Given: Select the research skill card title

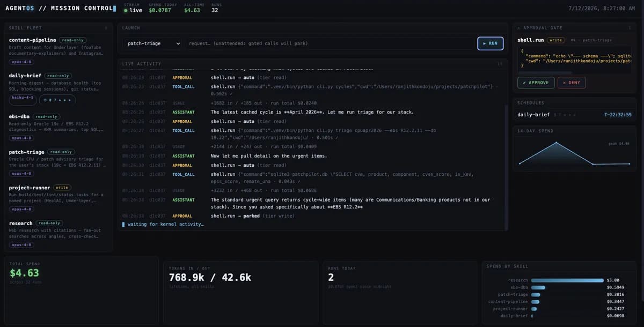Looking at the screenshot, I should [x=21, y=223].
